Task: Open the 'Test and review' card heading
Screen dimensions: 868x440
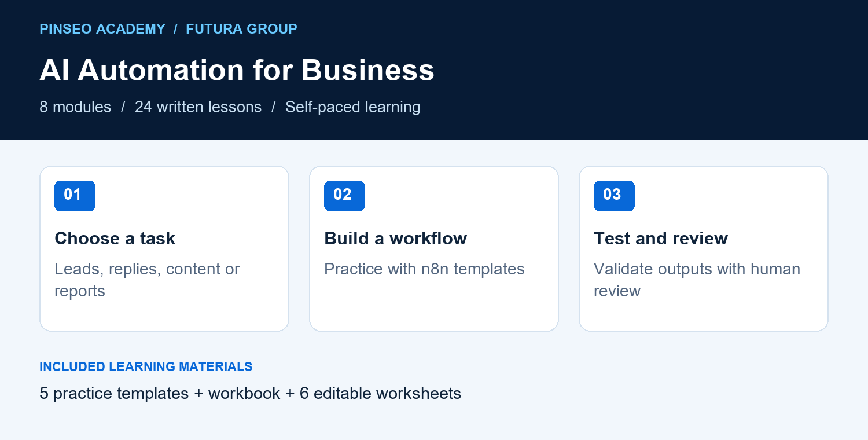Action: pyautogui.click(x=661, y=239)
